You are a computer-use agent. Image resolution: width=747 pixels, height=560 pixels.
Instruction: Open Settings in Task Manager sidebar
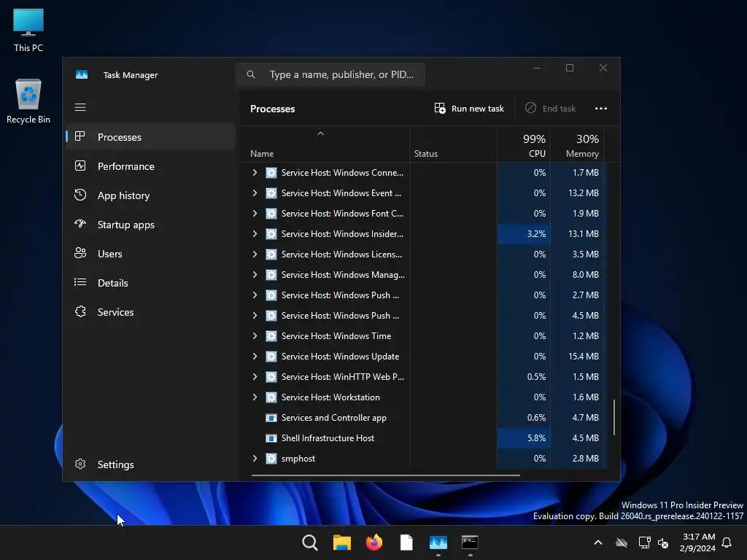(x=150, y=464)
